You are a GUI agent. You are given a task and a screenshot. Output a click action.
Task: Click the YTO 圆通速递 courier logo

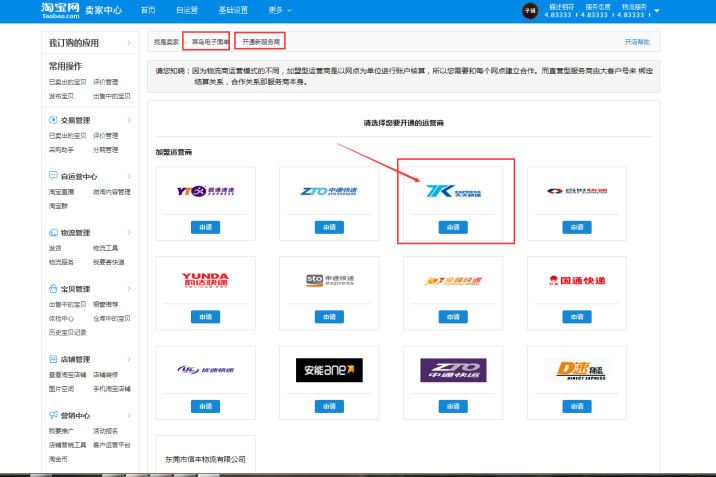pyautogui.click(x=203, y=192)
